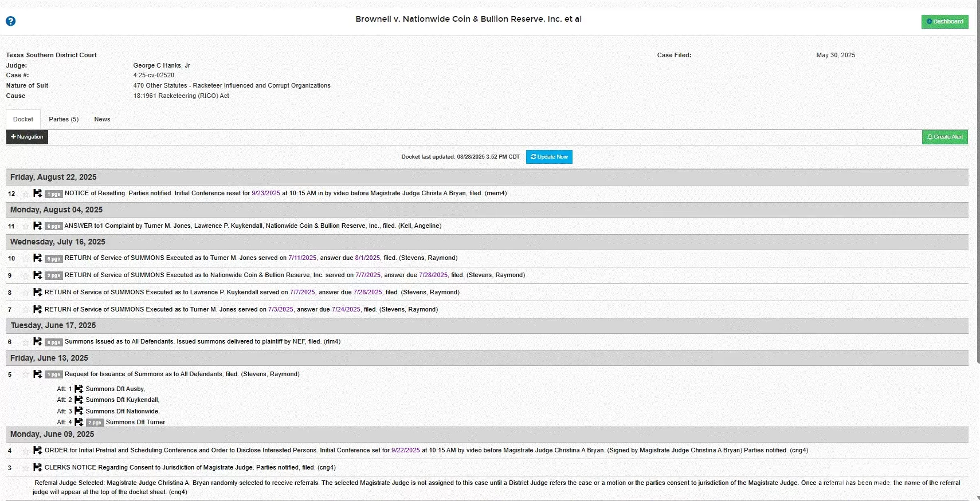Open the blue help question mark icon
The image size is (980, 501).
point(10,21)
